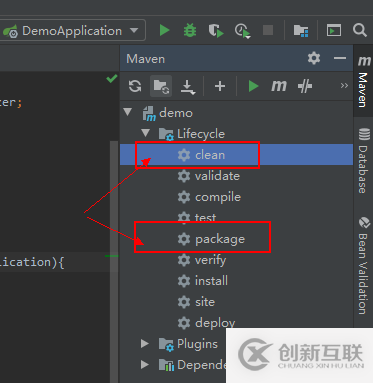
Task: Open the Bean Validation side tab
Action: (363, 265)
